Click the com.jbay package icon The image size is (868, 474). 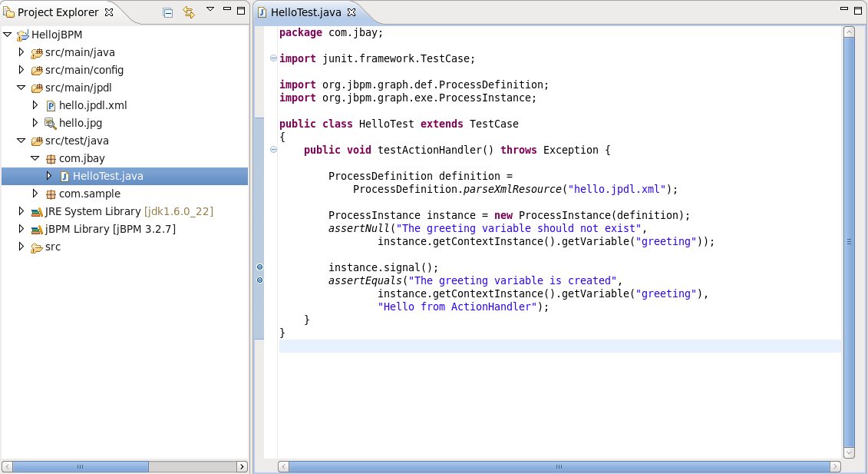[51, 159]
